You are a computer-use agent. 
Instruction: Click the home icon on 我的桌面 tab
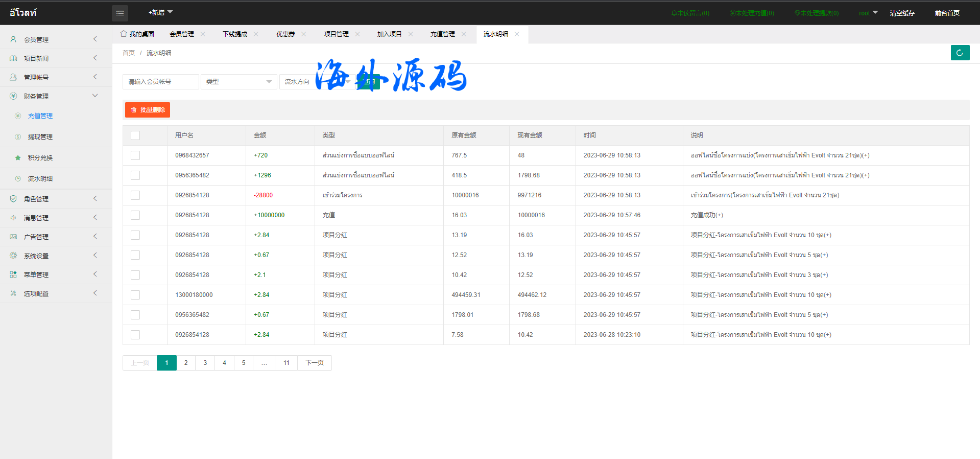124,34
